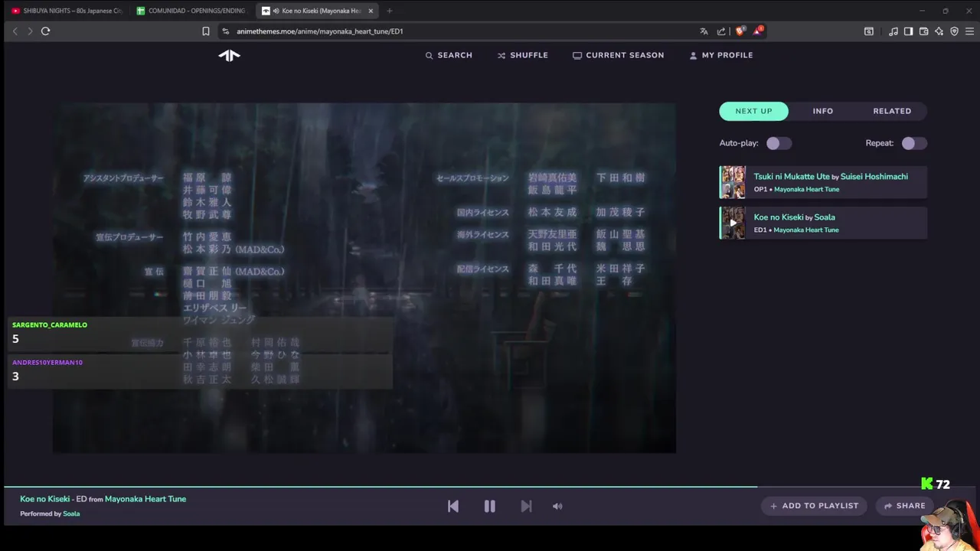The height and width of the screenshot is (551, 980).
Task: Open the Koe no Kiseki playlist entry
Action: (823, 223)
